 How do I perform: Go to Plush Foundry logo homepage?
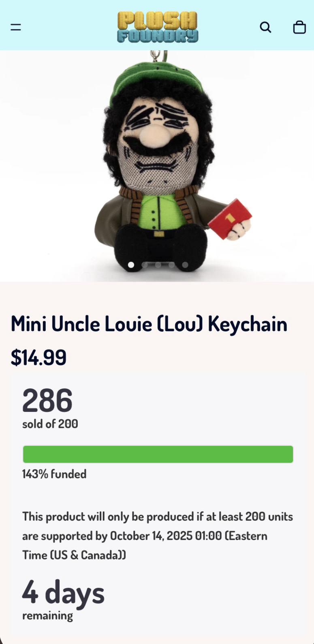(x=158, y=27)
